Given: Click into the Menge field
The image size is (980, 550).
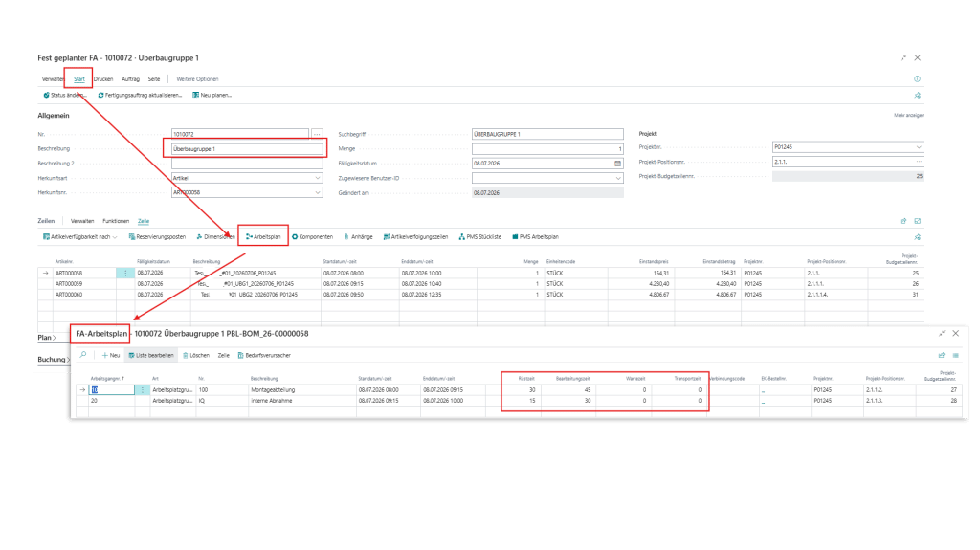Looking at the screenshot, I should point(547,149).
